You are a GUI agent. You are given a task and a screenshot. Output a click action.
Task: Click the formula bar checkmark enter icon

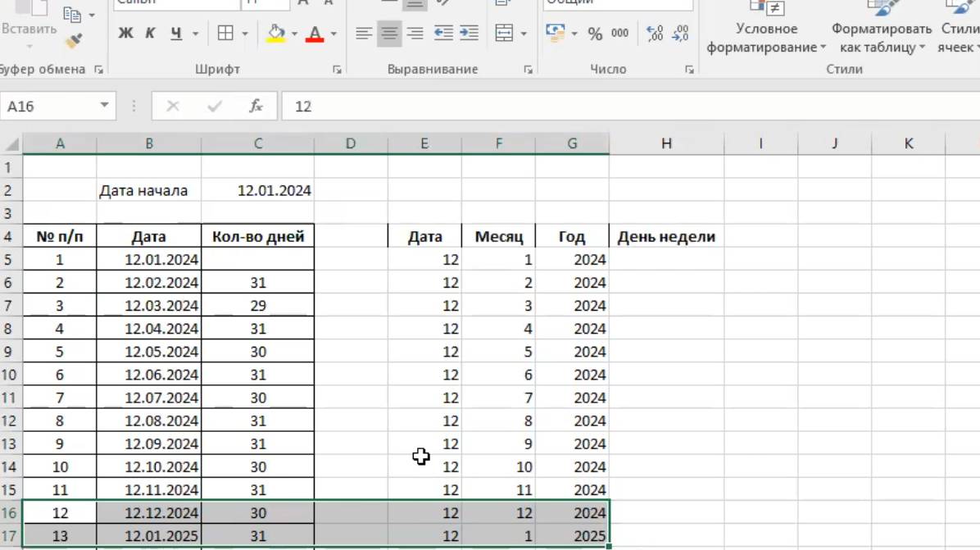(215, 107)
